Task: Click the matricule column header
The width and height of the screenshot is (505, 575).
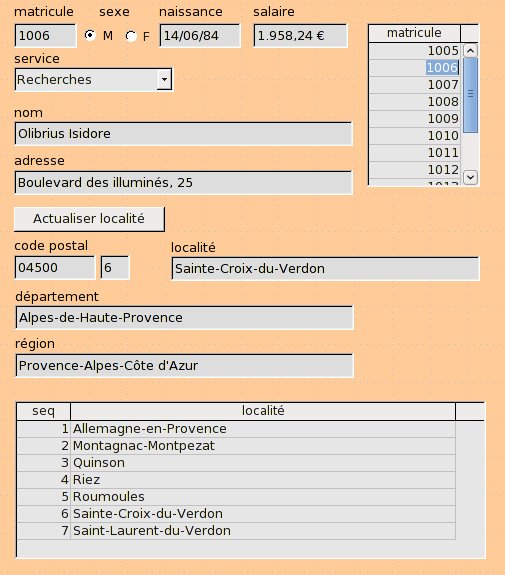Action: point(414,33)
